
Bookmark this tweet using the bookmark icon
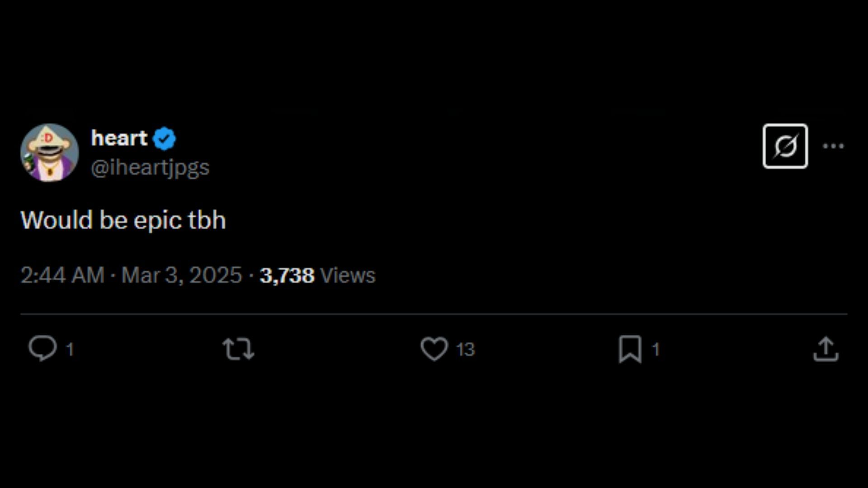[630, 349]
